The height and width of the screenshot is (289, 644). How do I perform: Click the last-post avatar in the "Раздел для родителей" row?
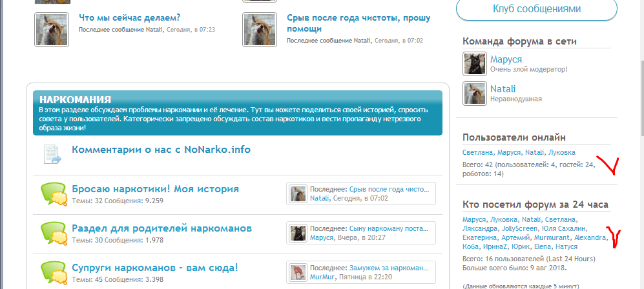tap(298, 233)
